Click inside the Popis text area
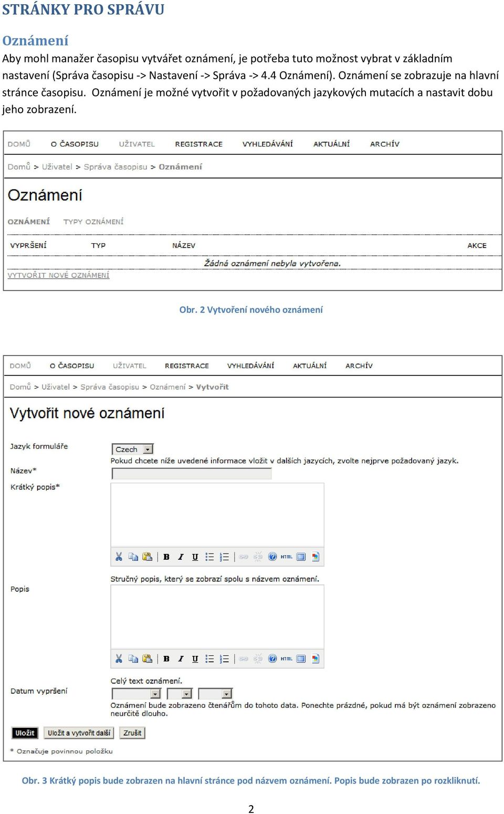 (x=217, y=617)
